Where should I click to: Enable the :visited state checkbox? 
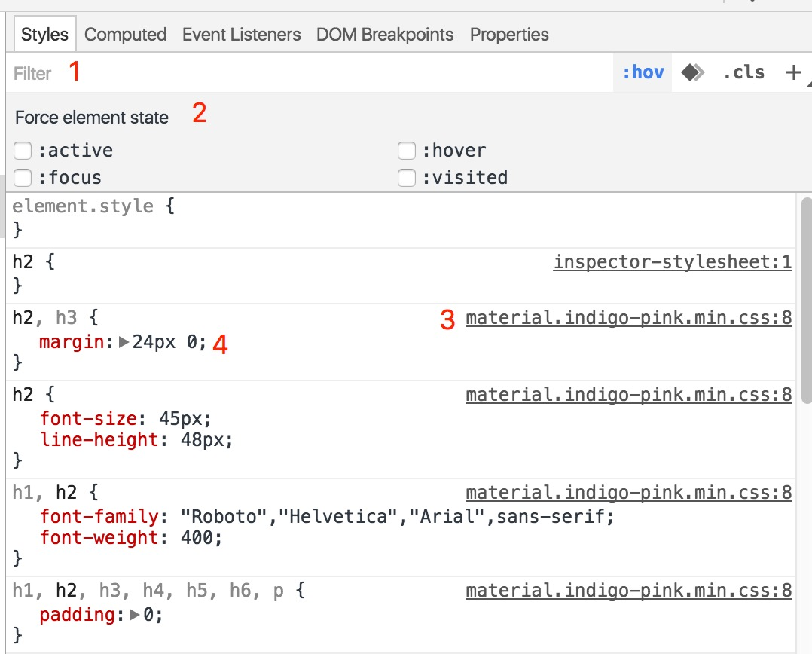[x=407, y=178]
